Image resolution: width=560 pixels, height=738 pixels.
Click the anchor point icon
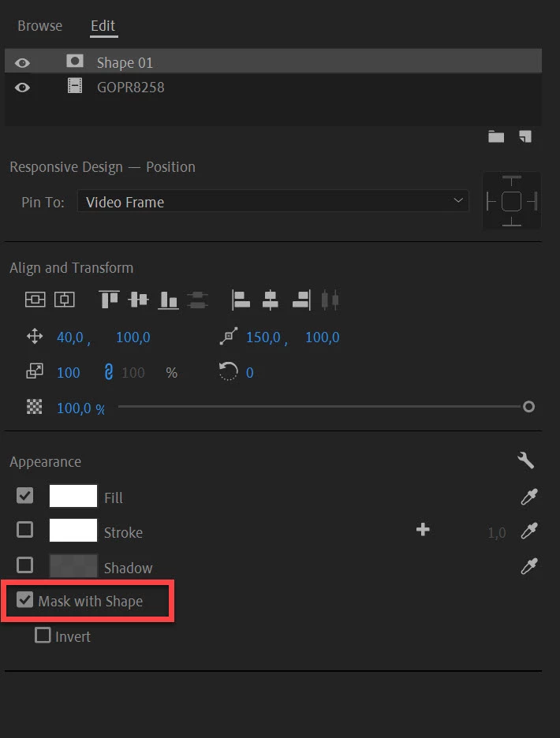pyautogui.click(x=229, y=336)
